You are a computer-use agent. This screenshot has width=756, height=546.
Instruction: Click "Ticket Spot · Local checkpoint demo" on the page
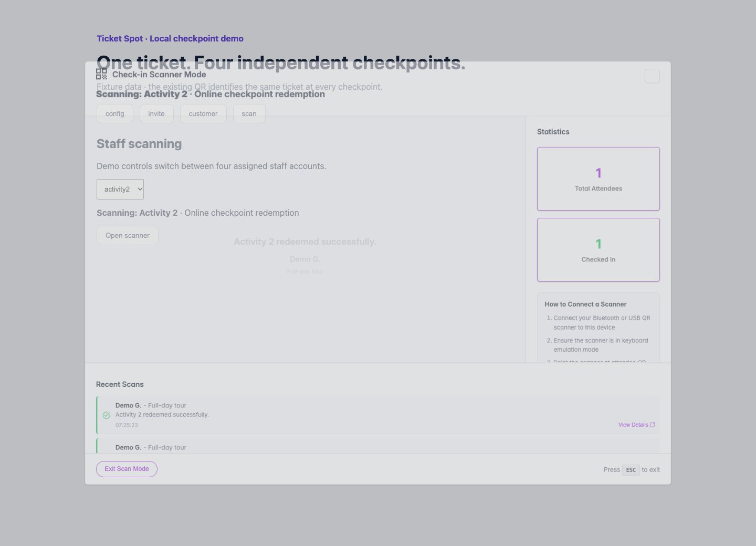pos(170,38)
